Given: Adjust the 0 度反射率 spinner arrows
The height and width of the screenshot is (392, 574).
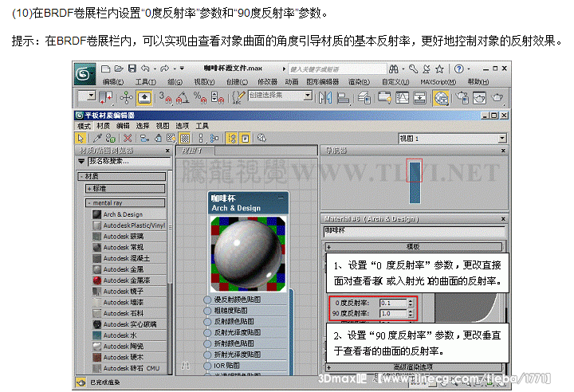Looking at the screenshot, I should coord(411,303).
